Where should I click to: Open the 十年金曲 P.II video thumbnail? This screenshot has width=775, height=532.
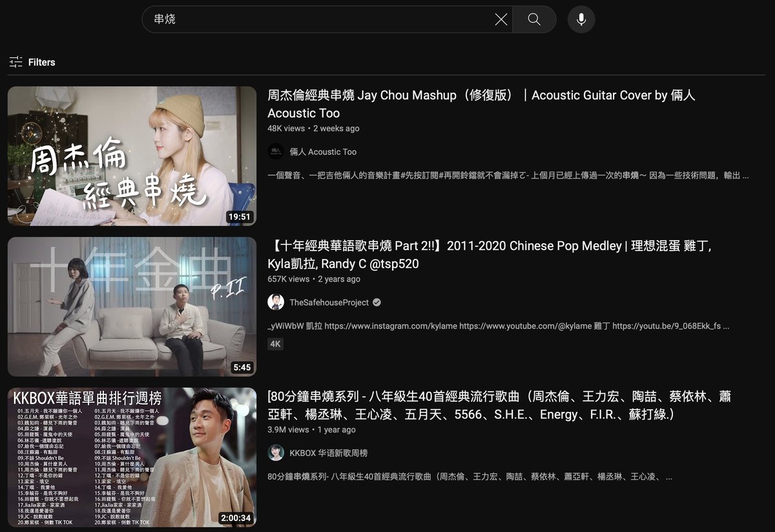(x=132, y=307)
